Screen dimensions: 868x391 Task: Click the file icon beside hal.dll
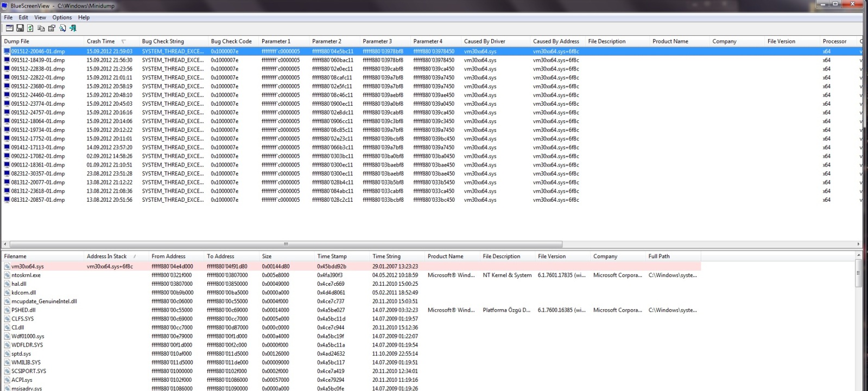pyautogui.click(x=7, y=284)
